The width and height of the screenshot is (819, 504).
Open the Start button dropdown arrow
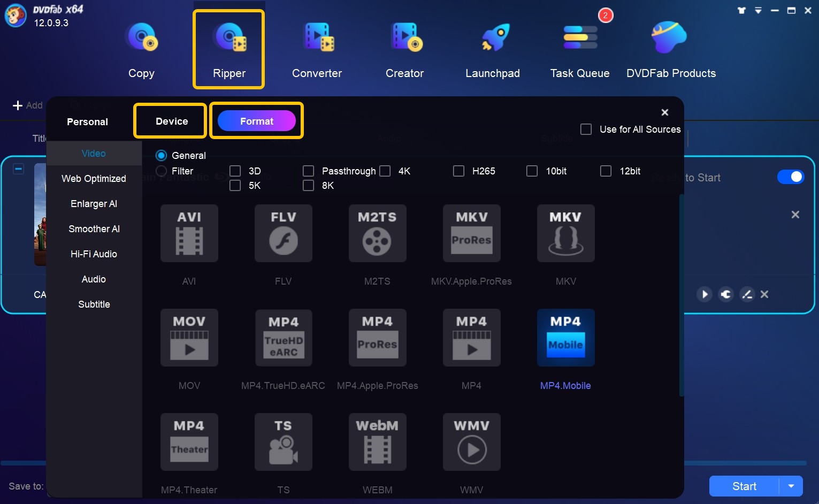(791, 486)
